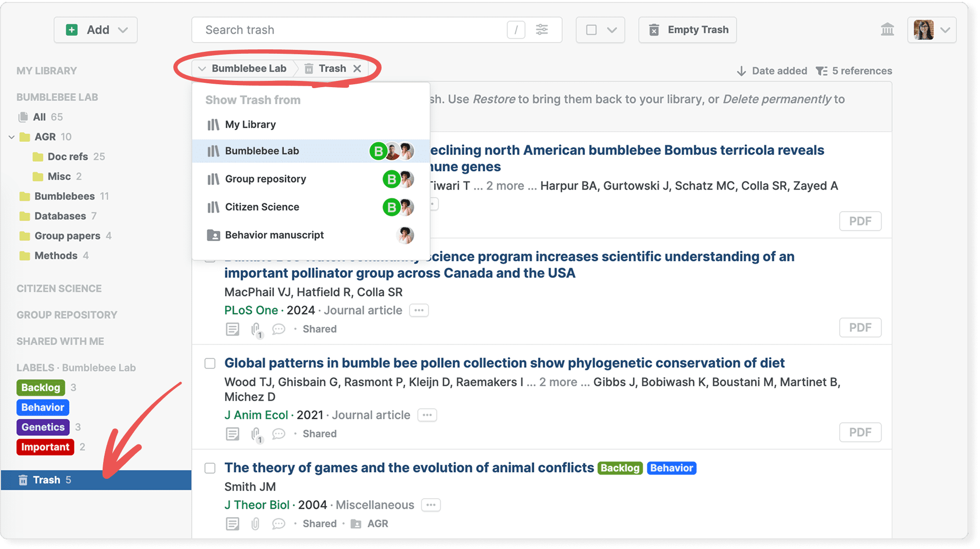The width and height of the screenshot is (980, 549).
Task: Open comments bubble on Smith JM reference
Action: tap(278, 524)
